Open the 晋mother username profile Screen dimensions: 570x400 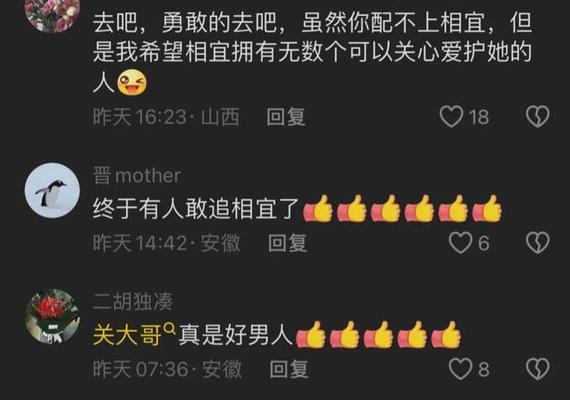(137, 176)
